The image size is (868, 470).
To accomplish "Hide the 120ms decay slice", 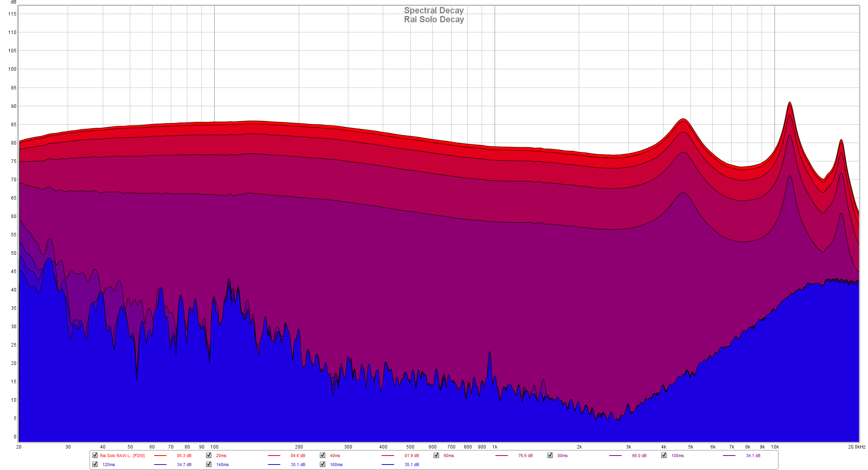I will click(95, 464).
